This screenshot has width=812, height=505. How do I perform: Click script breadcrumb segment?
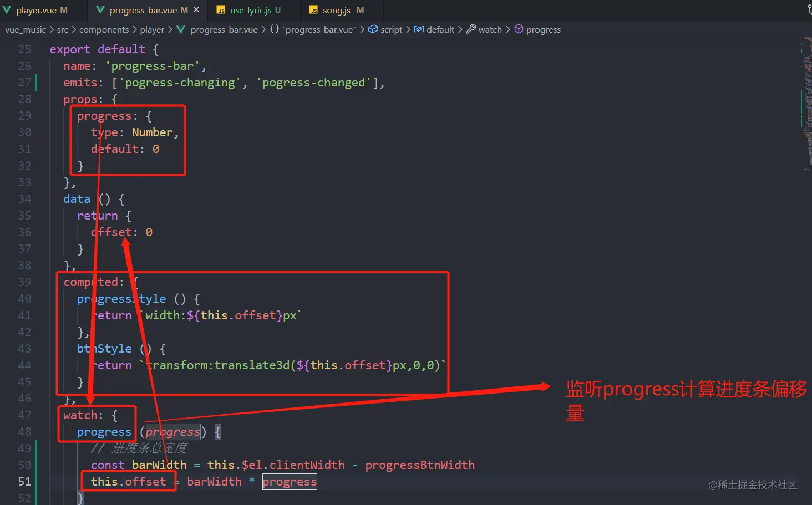pyautogui.click(x=391, y=29)
